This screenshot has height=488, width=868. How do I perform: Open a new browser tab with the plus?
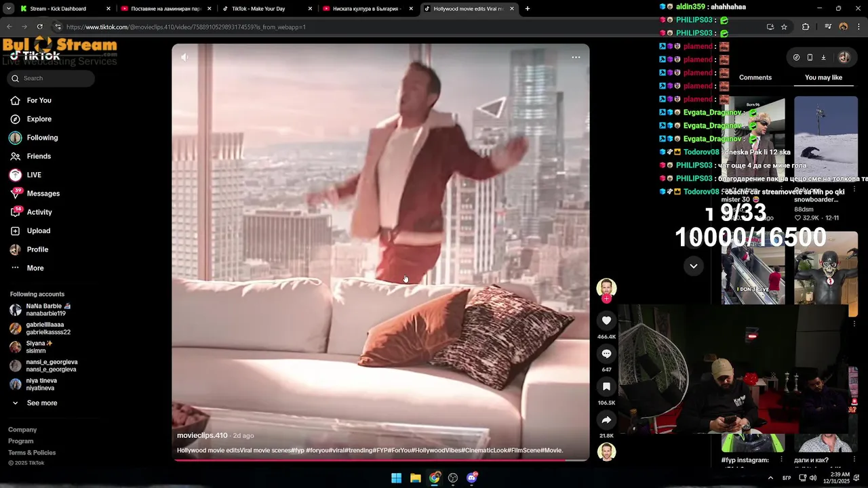(528, 9)
